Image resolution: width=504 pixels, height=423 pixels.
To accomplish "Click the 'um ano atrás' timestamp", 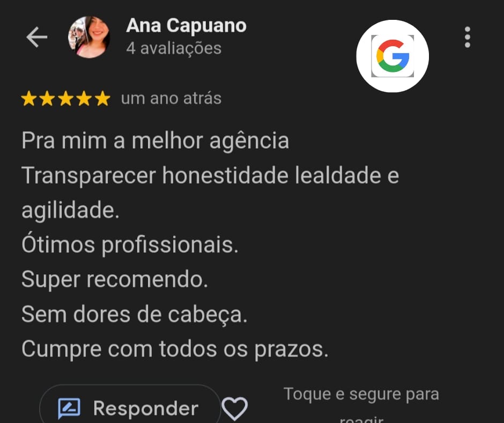I will click(172, 98).
